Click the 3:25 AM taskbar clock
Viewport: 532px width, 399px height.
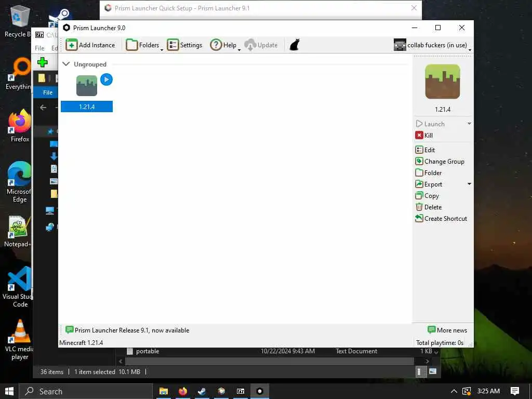(488, 391)
